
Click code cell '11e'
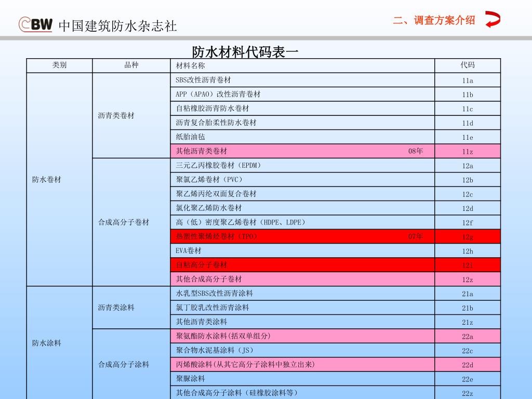click(468, 137)
